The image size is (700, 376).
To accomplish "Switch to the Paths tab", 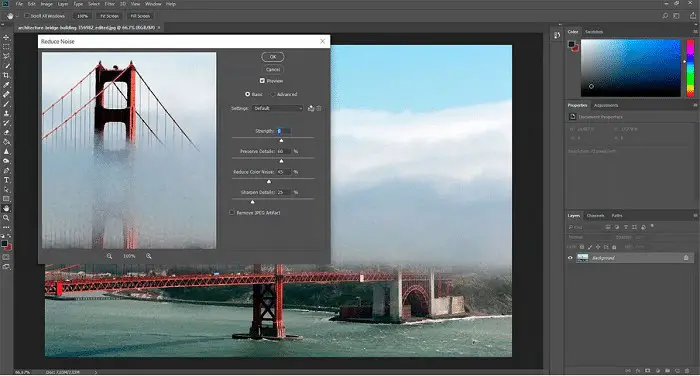I will (x=617, y=216).
